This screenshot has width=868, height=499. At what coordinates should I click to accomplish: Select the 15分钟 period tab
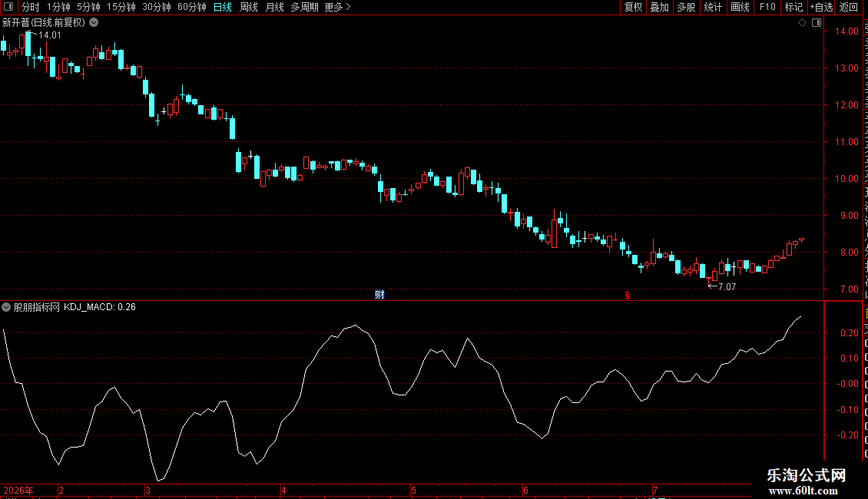point(121,7)
